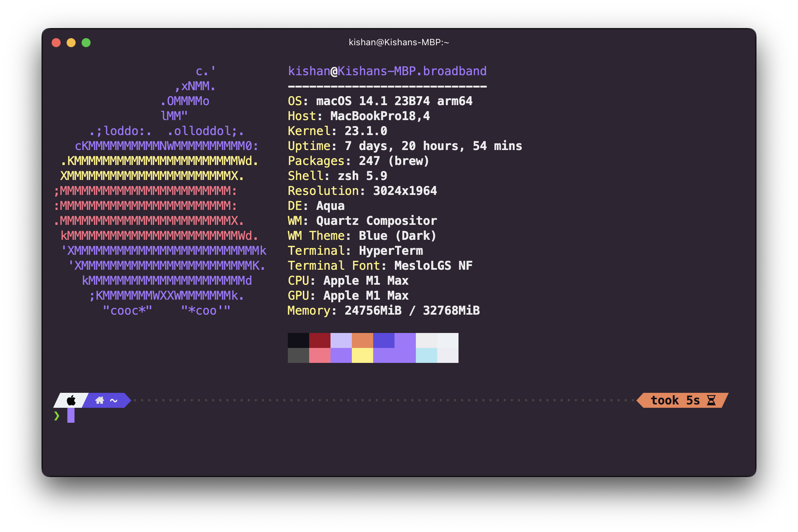
Task: Click the Terminal: HyperTerm line
Action: (x=355, y=251)
